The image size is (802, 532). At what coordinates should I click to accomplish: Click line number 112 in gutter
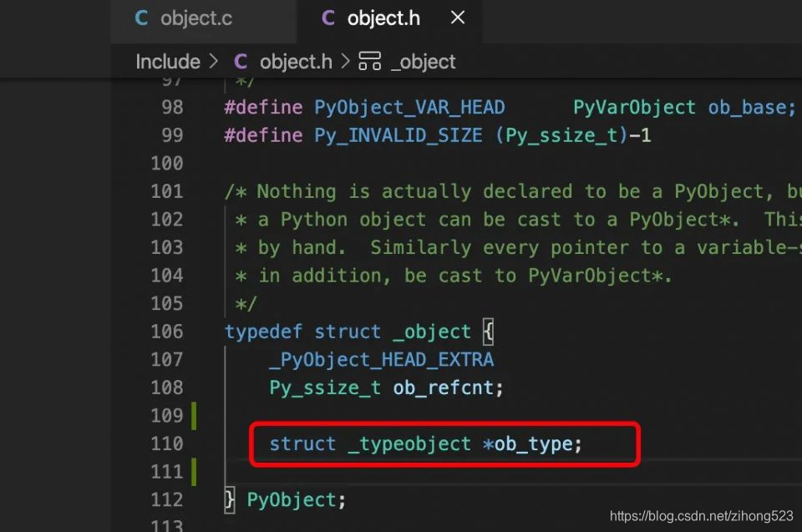coord(167,499)
